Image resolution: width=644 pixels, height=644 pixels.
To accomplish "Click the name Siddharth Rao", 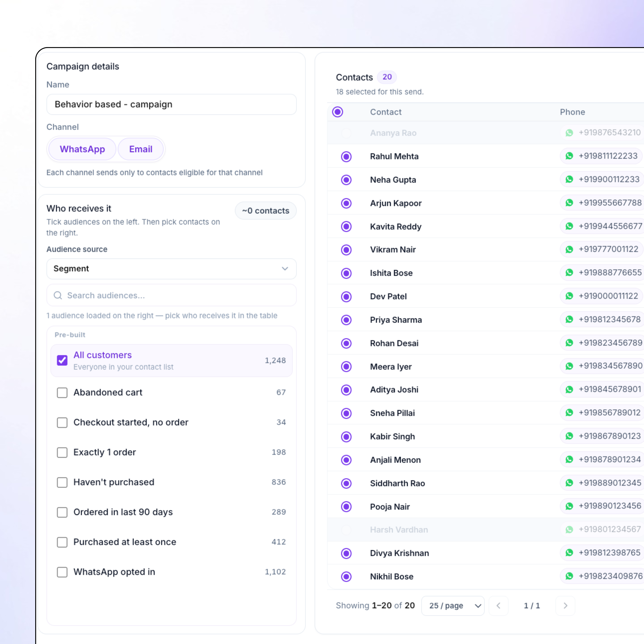I will pyautogui.click(x=397, y=483).
